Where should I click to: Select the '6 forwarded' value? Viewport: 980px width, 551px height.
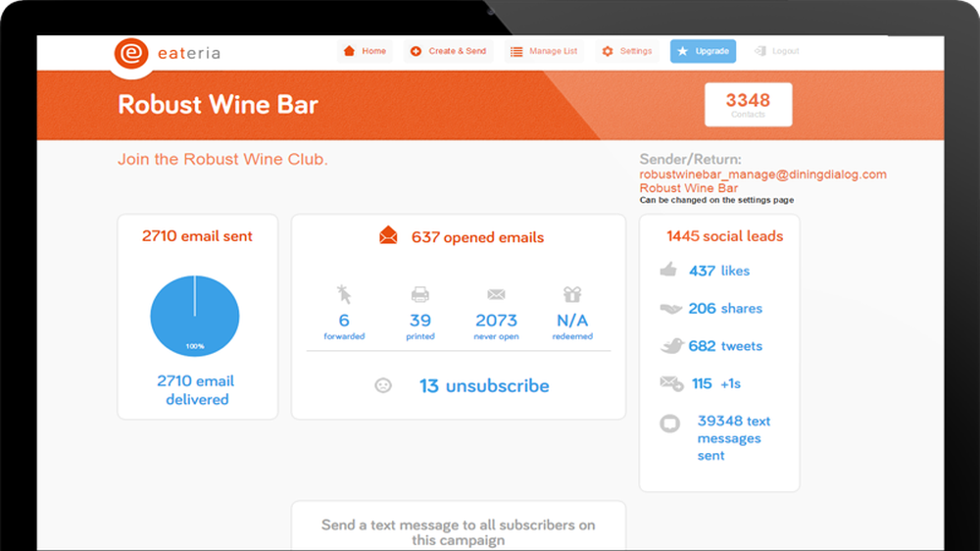[344, 326]
